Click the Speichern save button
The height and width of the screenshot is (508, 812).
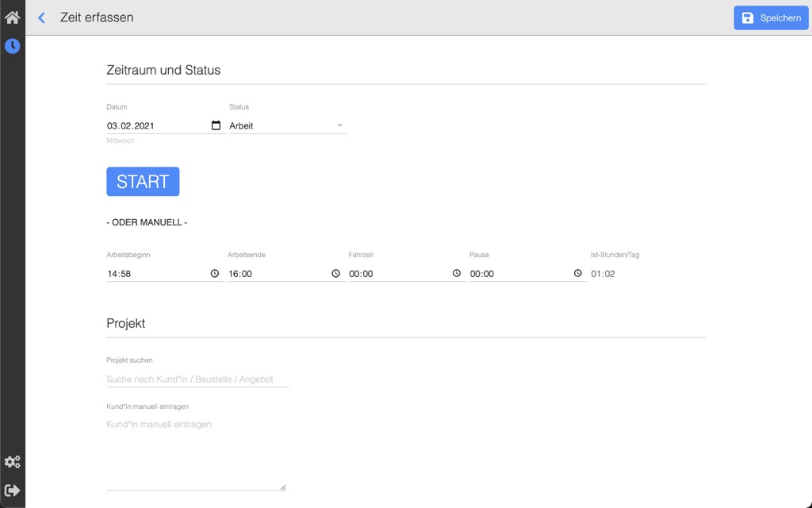point(771,17)
